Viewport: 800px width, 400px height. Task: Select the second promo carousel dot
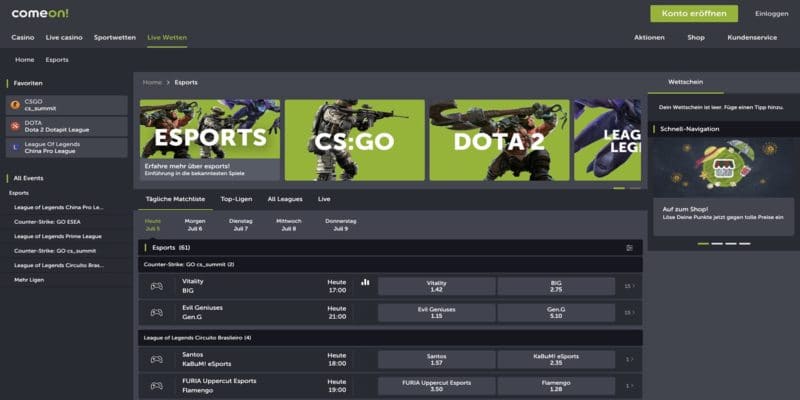point(717,243)
